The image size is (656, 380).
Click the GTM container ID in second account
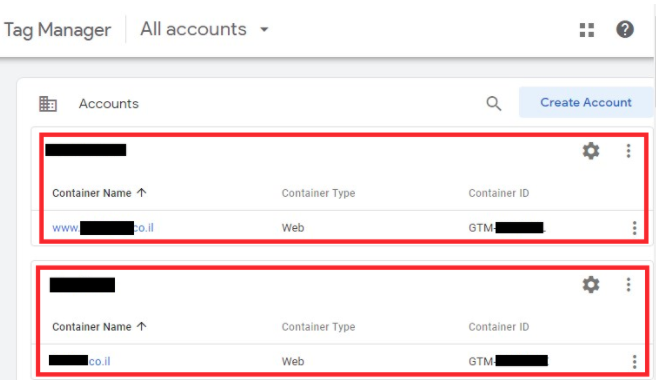508,361
